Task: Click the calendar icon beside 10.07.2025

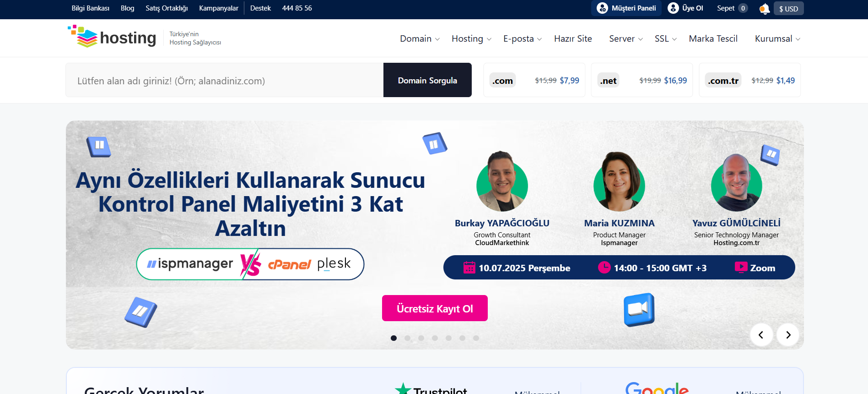Action: click(469, 268)
